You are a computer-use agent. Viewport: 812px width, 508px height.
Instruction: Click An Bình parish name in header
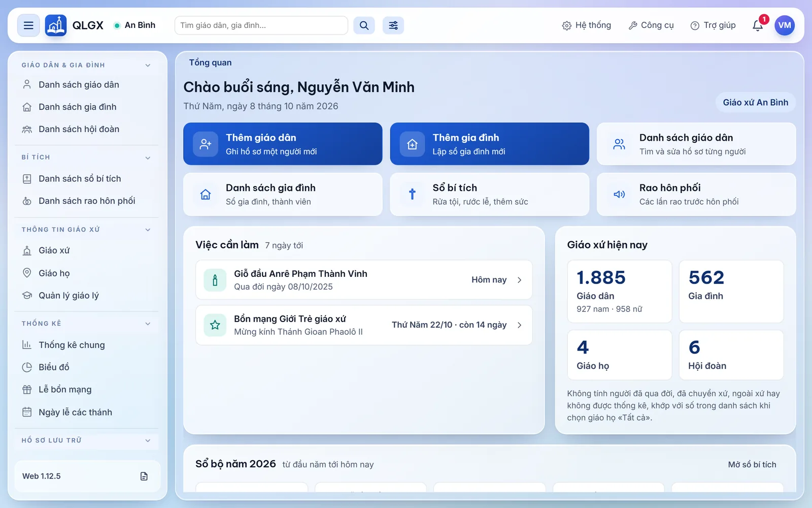click(x=140, y=25)
